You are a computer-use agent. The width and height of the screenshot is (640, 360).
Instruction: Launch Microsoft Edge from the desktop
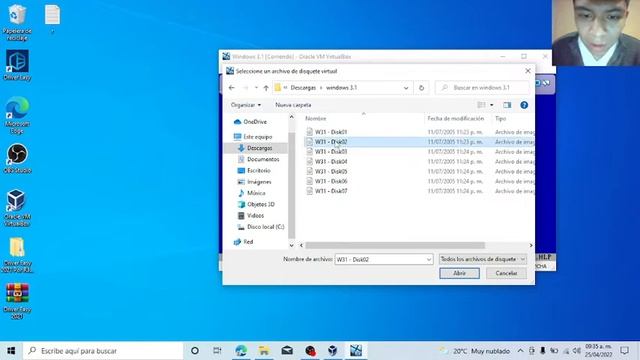tap(17, 115)
